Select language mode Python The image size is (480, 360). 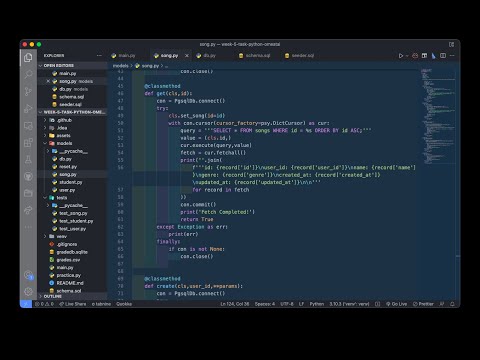(317, 304)
